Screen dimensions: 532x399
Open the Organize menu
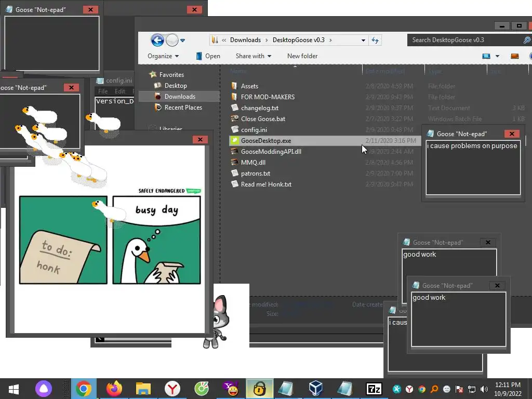(163, 56)
